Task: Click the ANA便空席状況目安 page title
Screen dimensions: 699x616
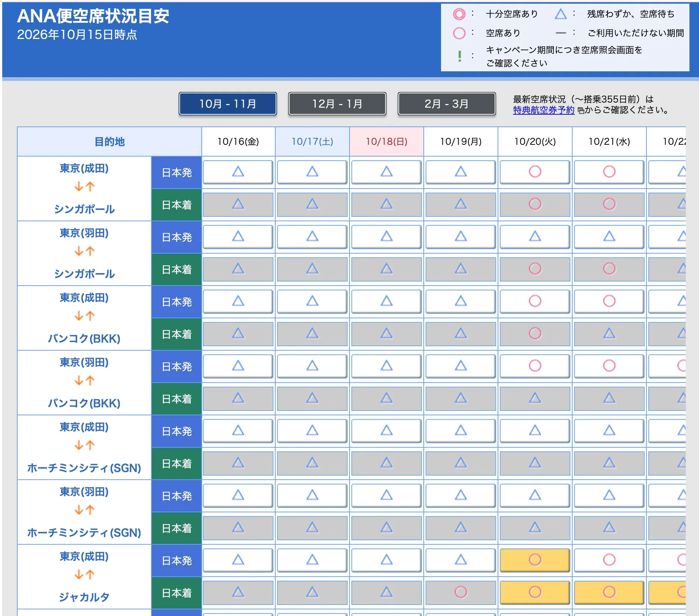Action: 93,16
